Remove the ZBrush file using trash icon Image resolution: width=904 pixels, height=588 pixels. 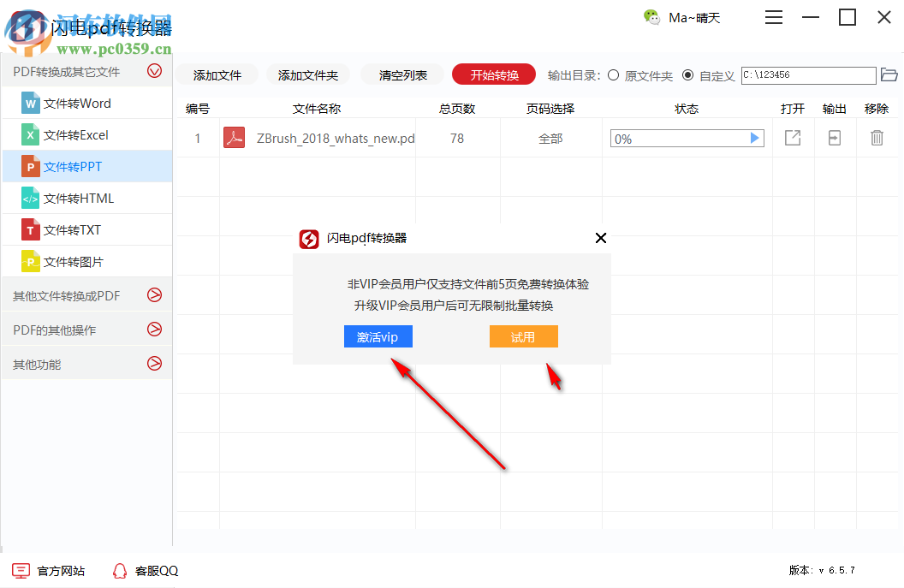coord(877,138)
